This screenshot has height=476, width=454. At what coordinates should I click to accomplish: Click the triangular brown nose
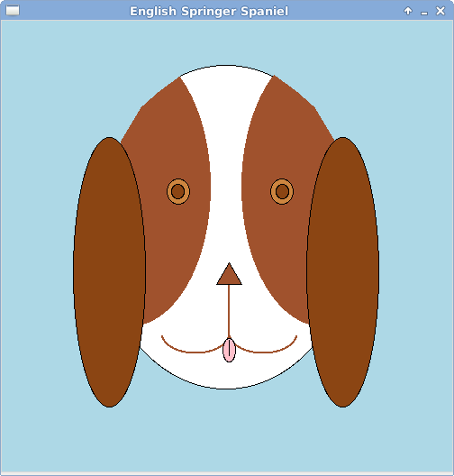point(229,276)
